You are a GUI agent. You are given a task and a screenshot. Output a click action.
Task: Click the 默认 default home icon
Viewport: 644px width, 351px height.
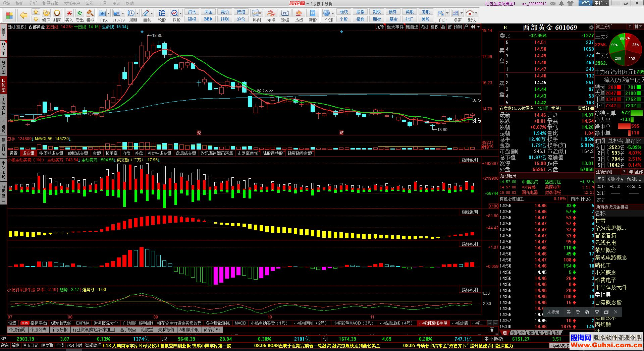tap(470, 13)
